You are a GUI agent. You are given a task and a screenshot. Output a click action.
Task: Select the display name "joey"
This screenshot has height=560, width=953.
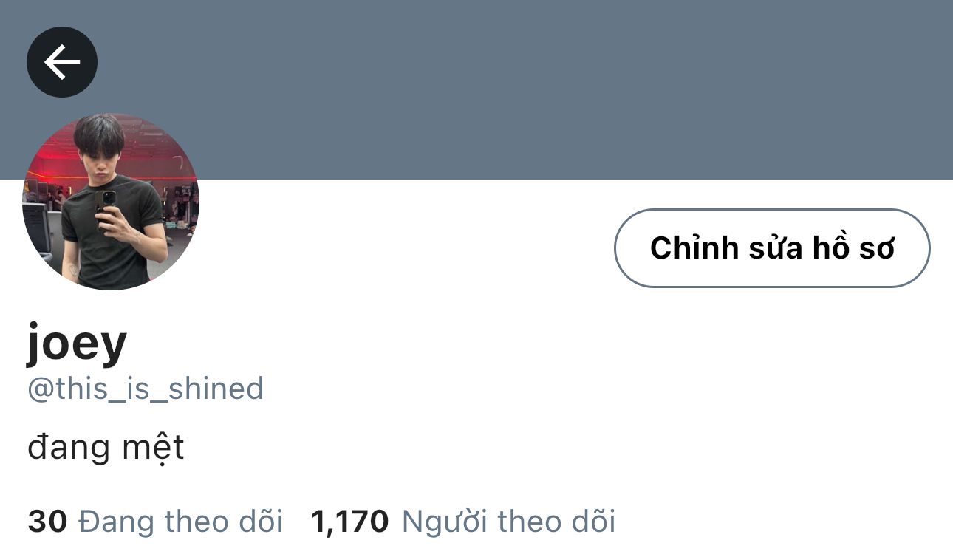click(x=78, y=344)
